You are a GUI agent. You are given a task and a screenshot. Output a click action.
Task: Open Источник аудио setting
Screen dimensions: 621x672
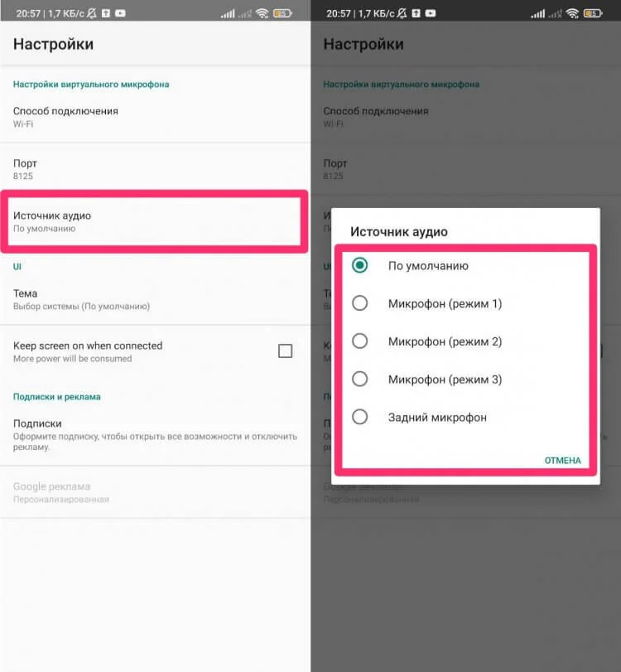pyautogui.click(x=154, y=221)
